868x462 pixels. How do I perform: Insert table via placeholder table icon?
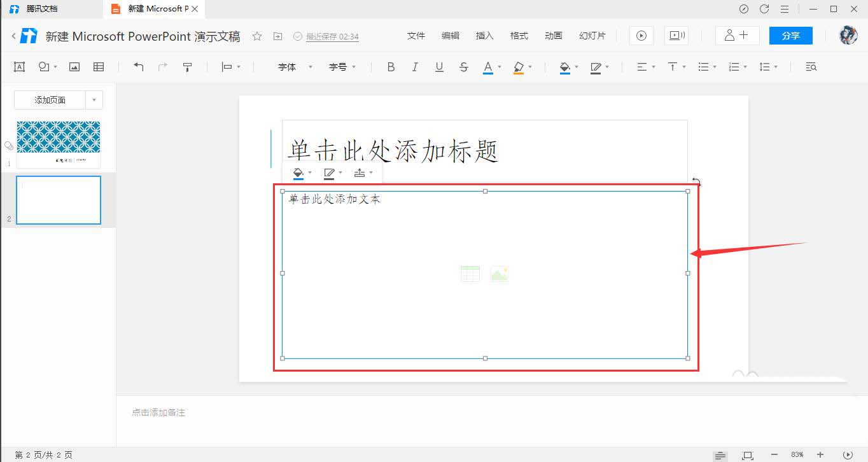(x=470, y=274)
